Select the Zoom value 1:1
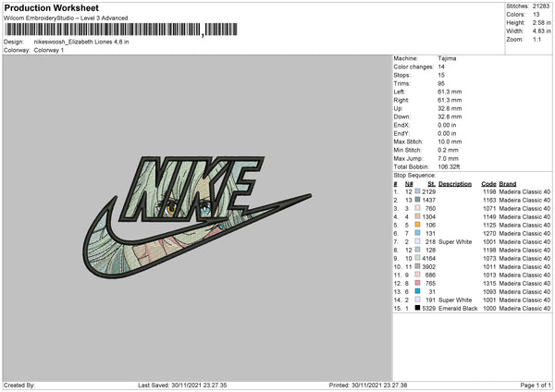 coord(536,39)
